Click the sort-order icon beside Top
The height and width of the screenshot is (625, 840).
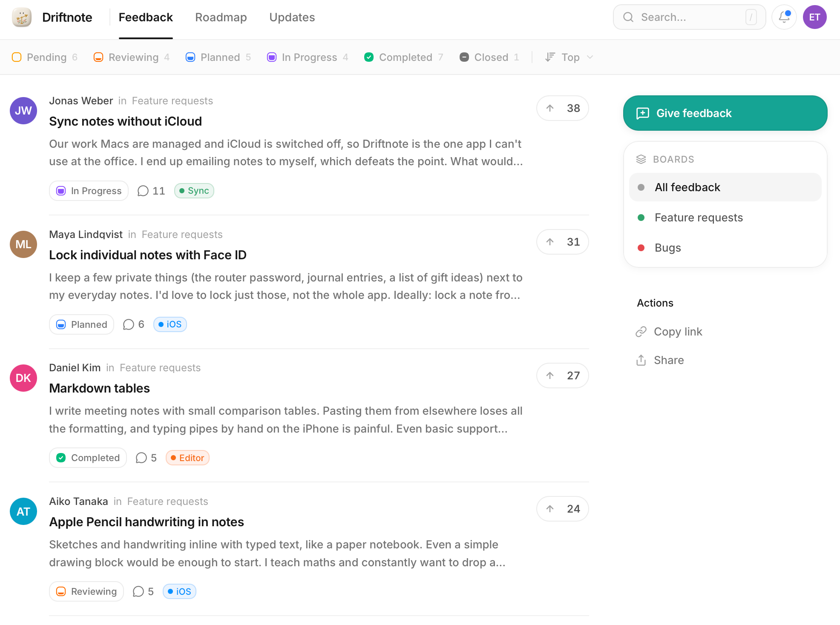coord(550,57)
